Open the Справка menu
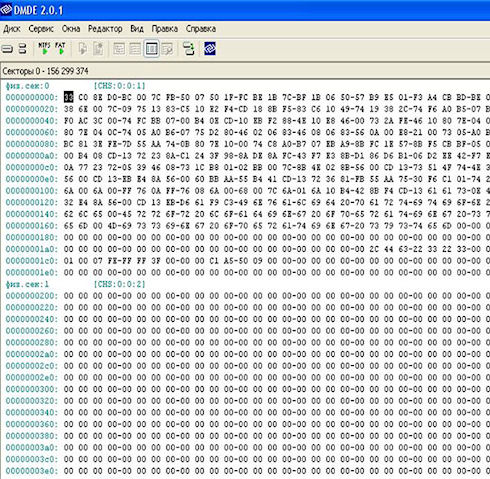 (x=201, y=29)
